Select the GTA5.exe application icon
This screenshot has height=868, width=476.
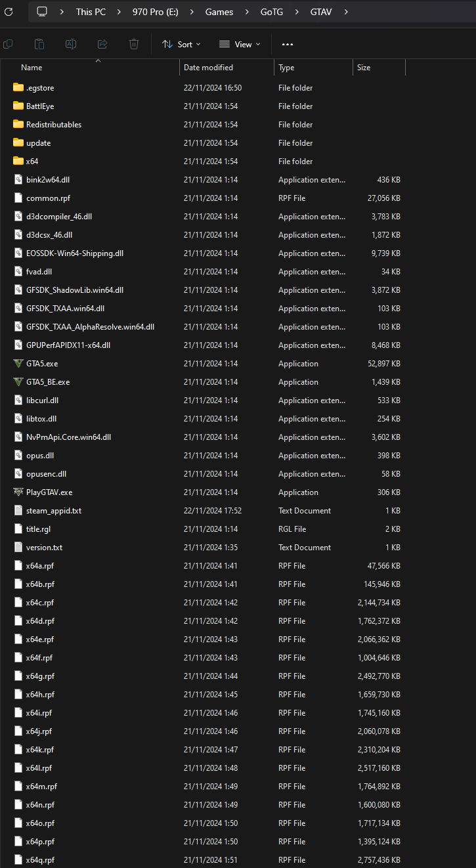point(18,364)
